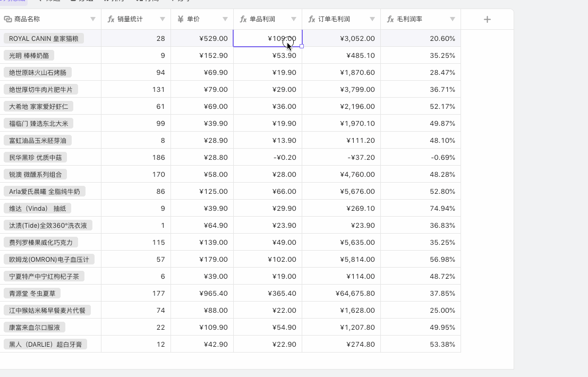The width and height of the screenshot is (588, 377).
Task: Click the fx icon beside 单品利润
Action: click(x=243, y=19)
